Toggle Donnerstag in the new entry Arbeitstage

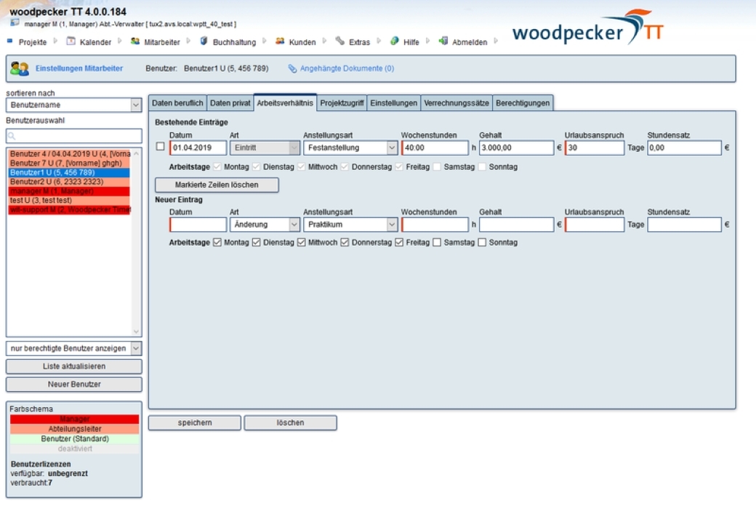345,243
